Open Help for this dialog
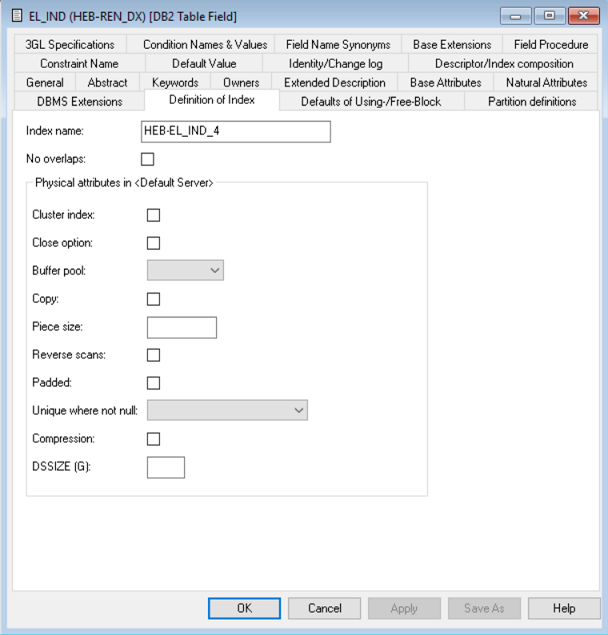 coord(564,608)
